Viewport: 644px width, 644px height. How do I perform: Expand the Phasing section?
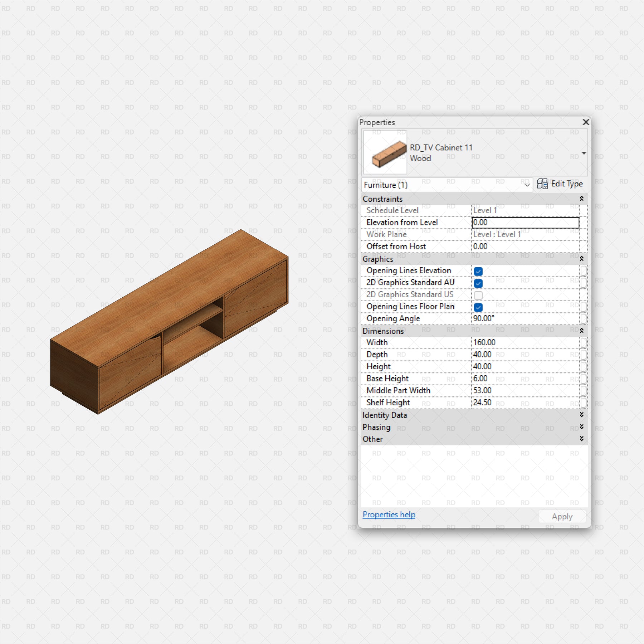pos(581,427)
